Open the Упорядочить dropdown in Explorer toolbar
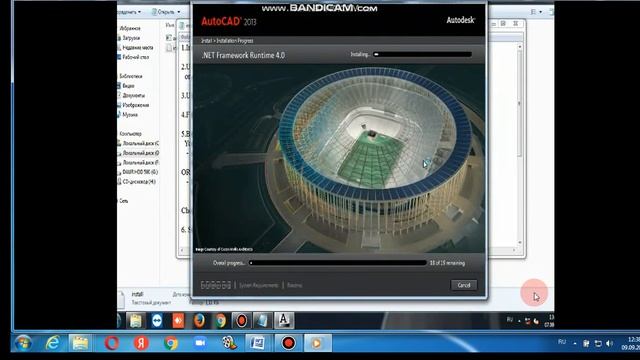 [129, 12]
